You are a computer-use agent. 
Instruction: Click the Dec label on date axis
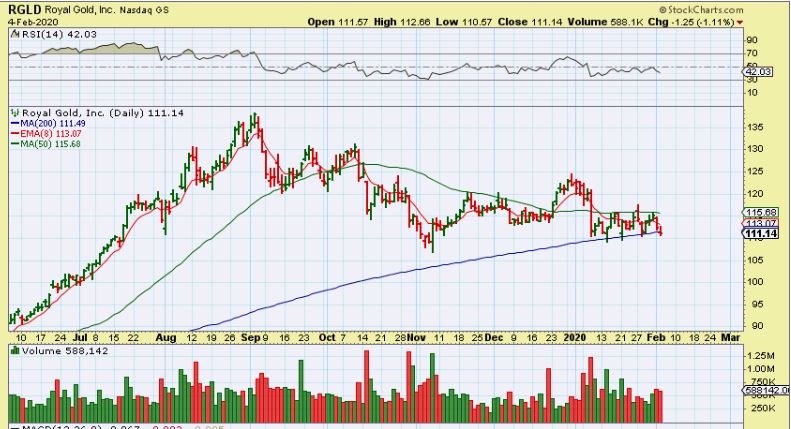point(493,338)
